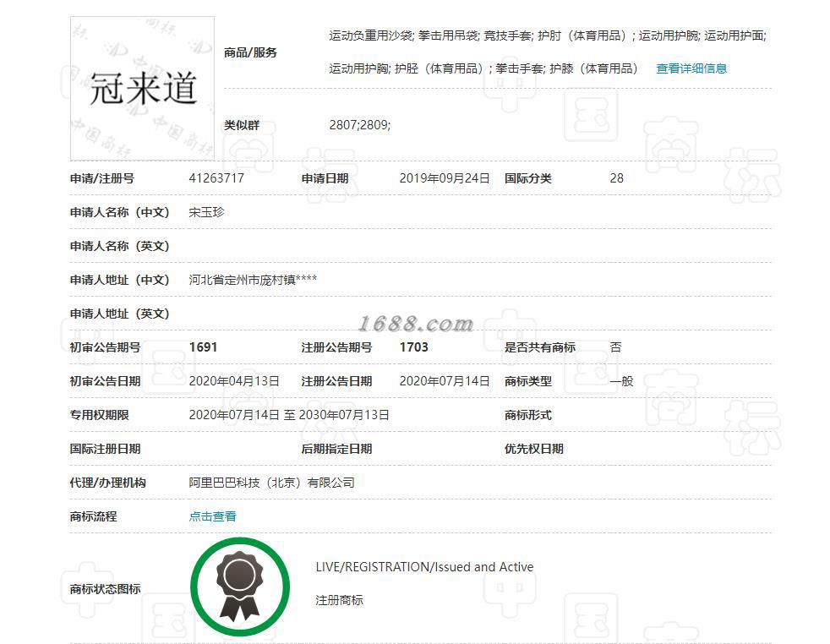The height and width of the screenshot is (644, 830).
Task: Click the 类似群 label
Action: click(x=242, y=125)
